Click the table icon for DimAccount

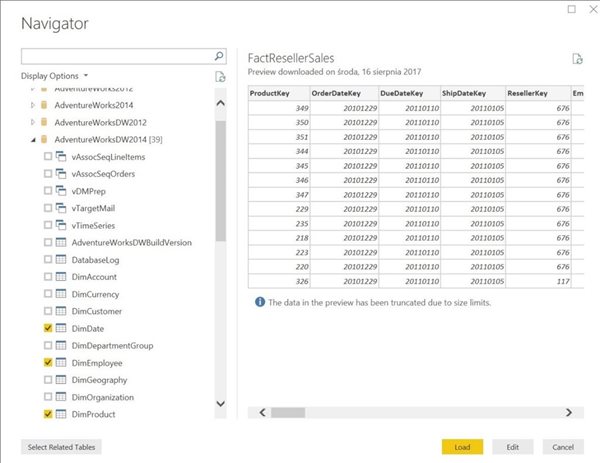pos(61,276)
